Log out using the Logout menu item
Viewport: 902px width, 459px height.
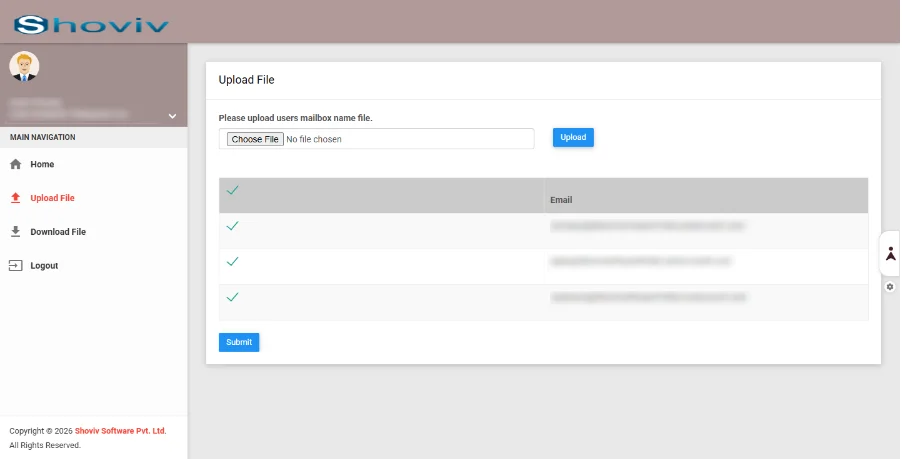44,266
